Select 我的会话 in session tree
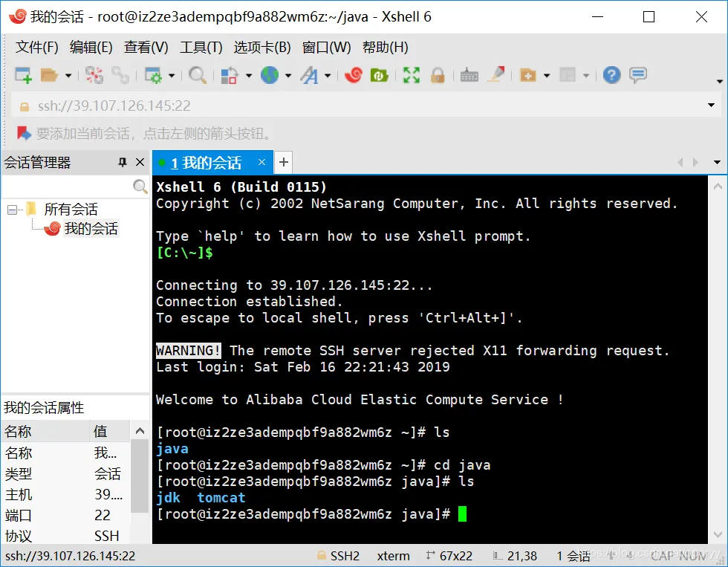This screenshot has height=567, width=728. 91,228
